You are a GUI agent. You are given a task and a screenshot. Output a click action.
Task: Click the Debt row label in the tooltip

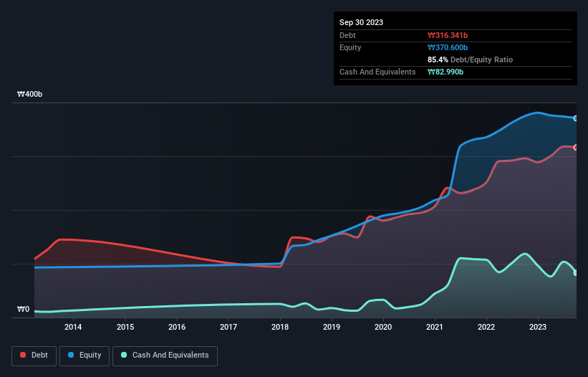tap(347, 35)
